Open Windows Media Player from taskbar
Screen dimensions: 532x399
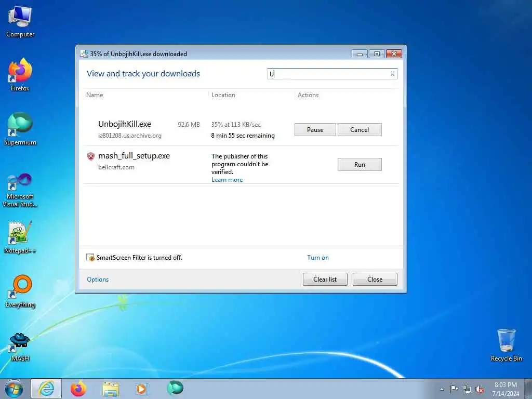click(142, 389)
